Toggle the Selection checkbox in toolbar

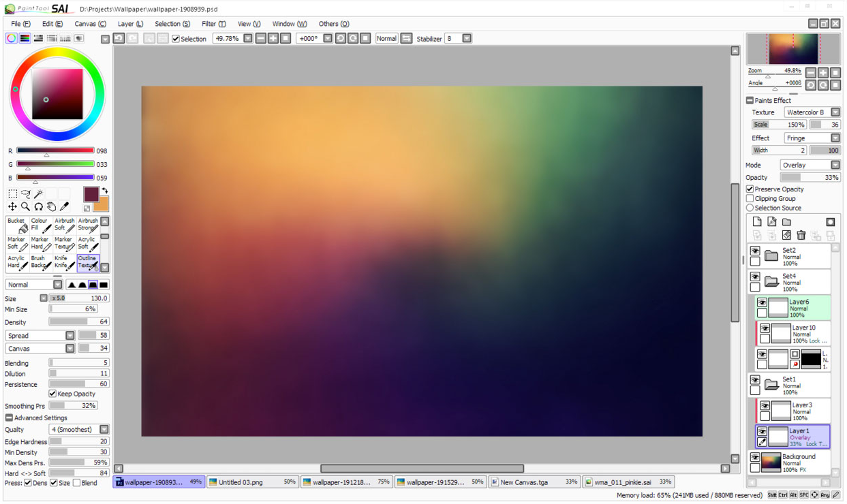[176, 39]
